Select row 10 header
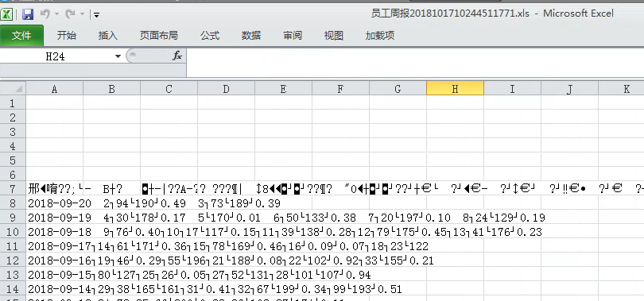 [x=13, y=232]
